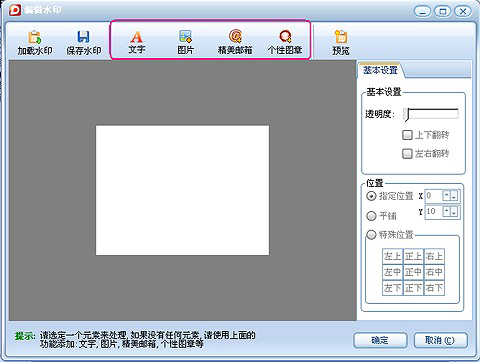
Task: Switch to the 基本设置 tab
Action: [x=380, y=70]
